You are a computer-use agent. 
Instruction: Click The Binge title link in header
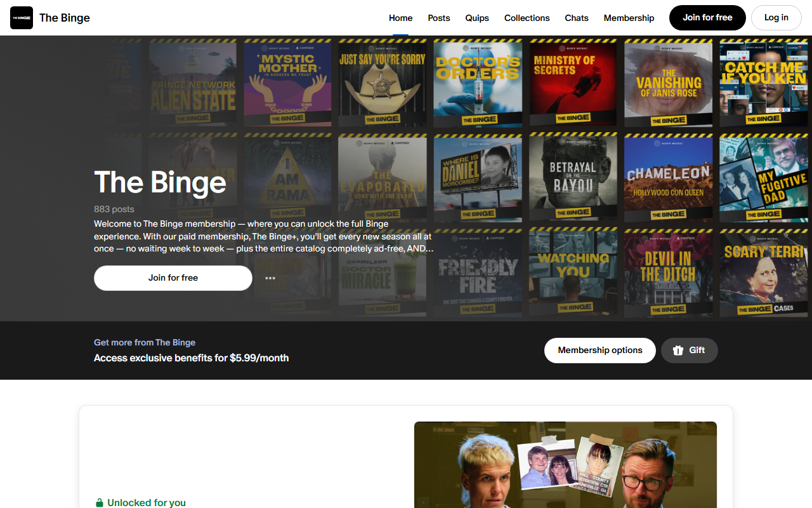pos(65,18)
